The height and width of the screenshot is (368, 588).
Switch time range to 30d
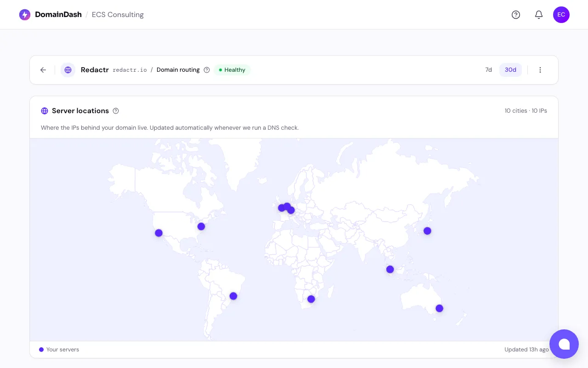pyautogui.click(x=510, y=70)
